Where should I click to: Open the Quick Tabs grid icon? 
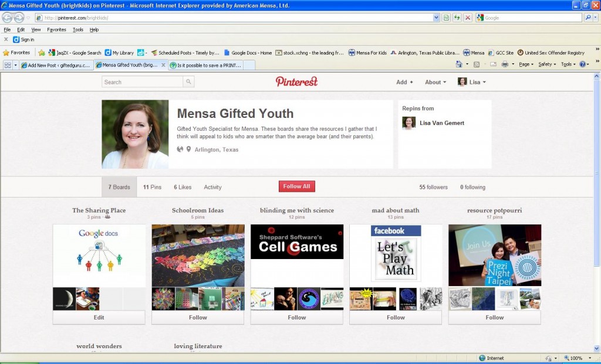(x=7, y=65)
